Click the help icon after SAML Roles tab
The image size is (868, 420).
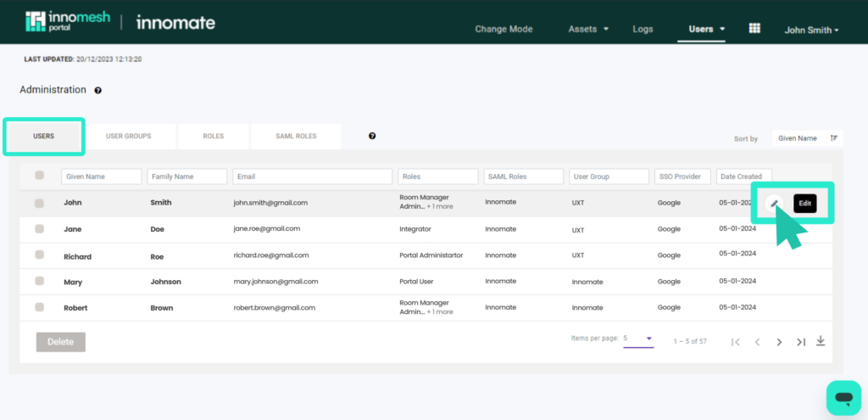point(372,136)
